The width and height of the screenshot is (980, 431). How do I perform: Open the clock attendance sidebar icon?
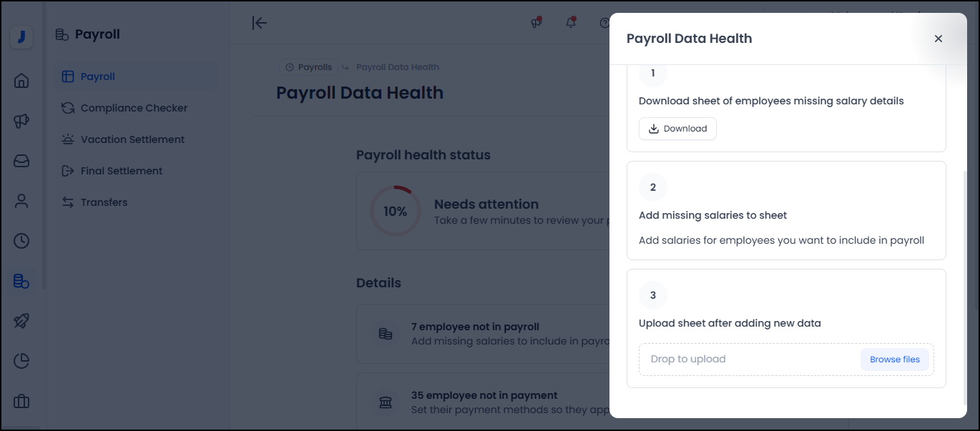pos(21,241)
